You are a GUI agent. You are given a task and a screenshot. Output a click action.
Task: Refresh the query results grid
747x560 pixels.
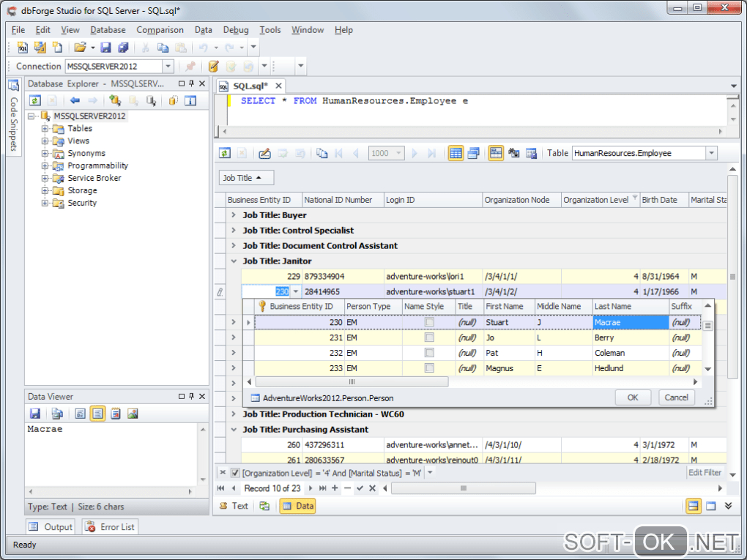click(x=225, y=153)
